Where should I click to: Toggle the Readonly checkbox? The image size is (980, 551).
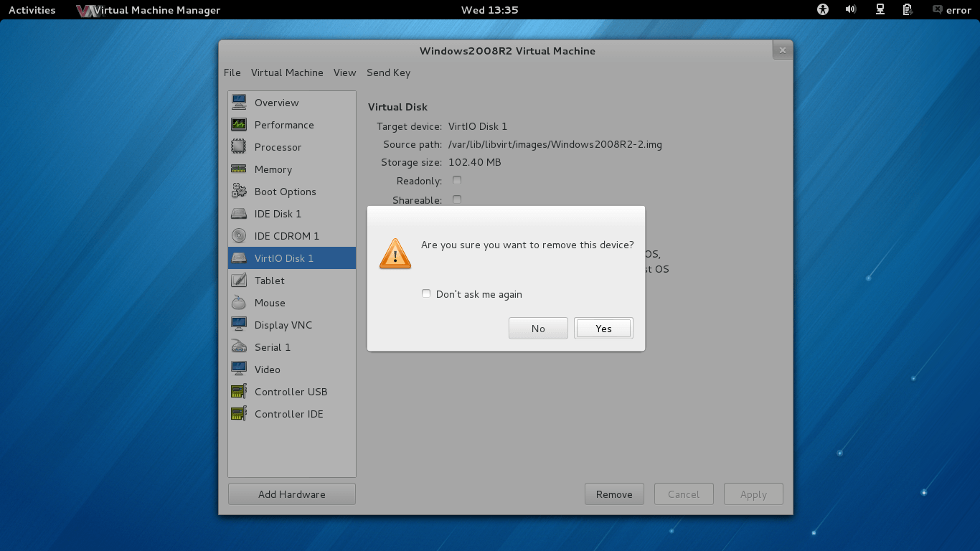[457, 180]
